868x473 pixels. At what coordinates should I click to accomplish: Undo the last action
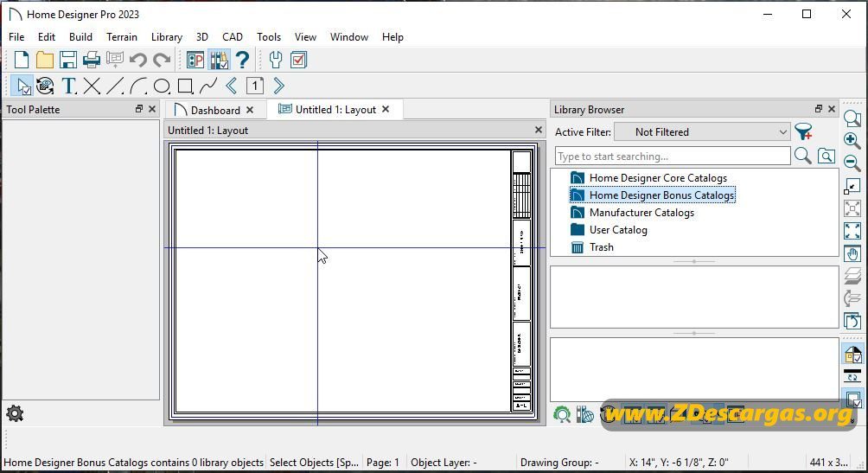pyautogui.click(x=137, y=60)
